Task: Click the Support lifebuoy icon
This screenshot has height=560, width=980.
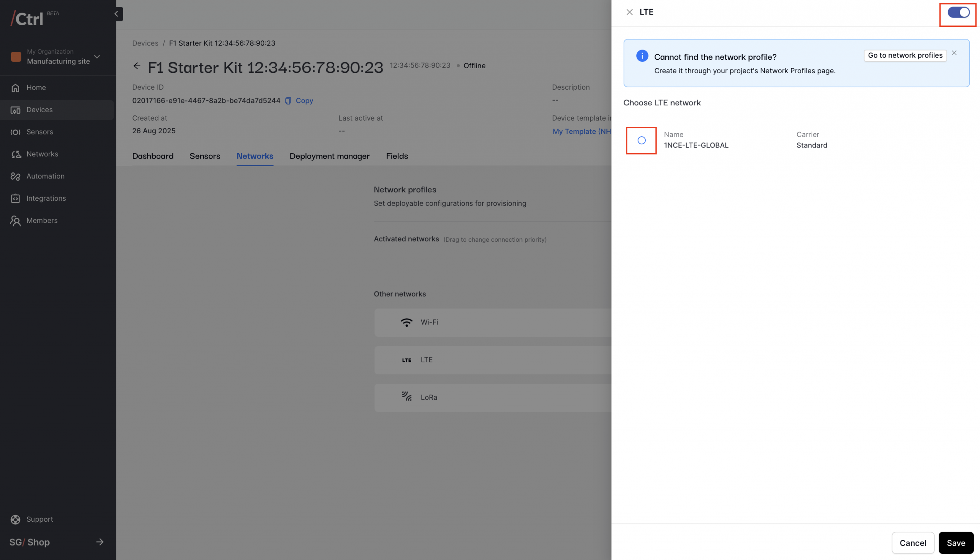Action: [15, 520]
